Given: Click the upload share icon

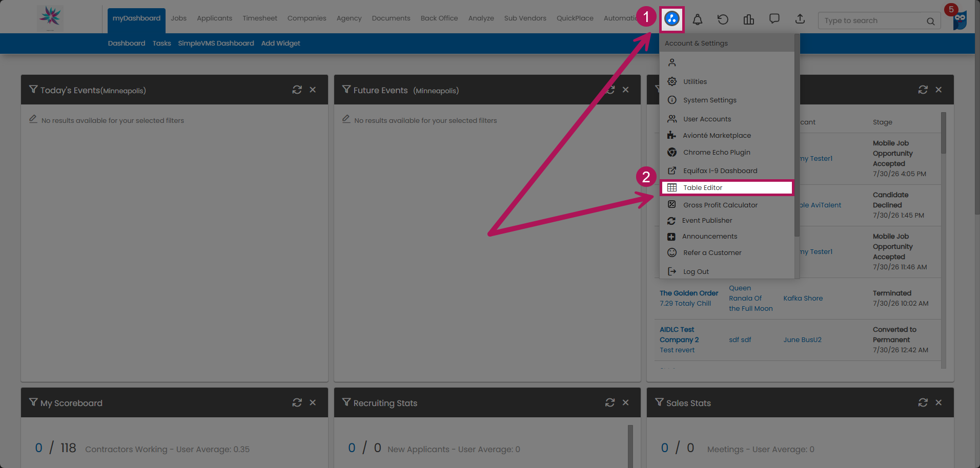Looking at the screenshot, I should [800, 19].
